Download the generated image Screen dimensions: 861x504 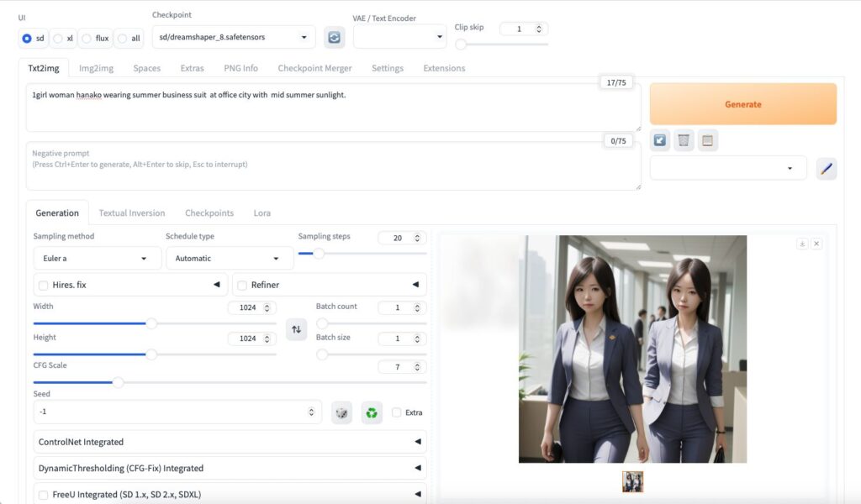(x=802, y=244)
